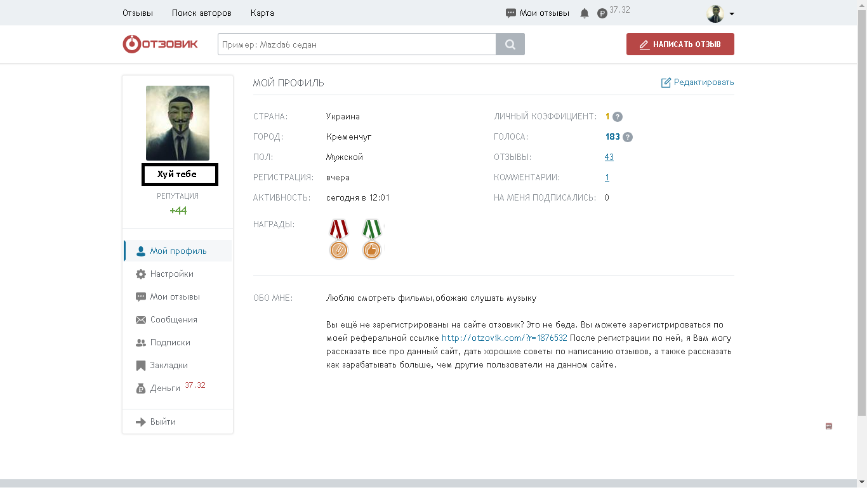The width and height of the screenshot is (867, 504).
Task: Click the Редактировать profile link
Action: pyautogui.click(x=704, y=83)
